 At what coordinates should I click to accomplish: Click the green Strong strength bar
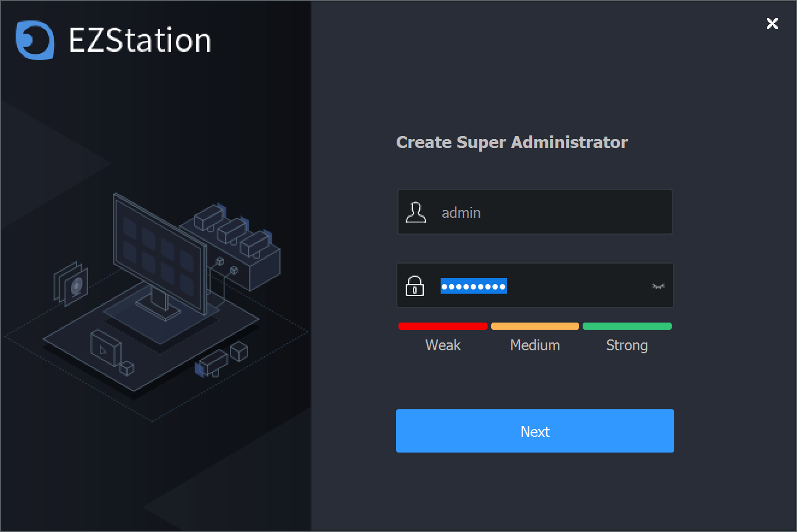point(627,326)
